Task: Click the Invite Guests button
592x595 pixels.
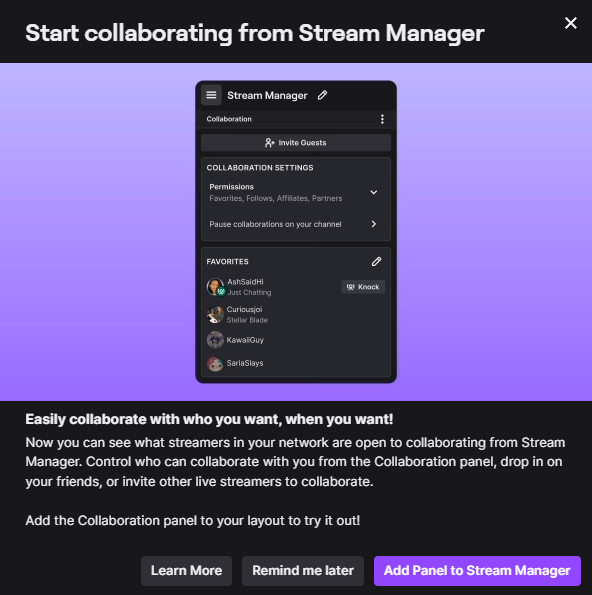Action: point(296,143)
